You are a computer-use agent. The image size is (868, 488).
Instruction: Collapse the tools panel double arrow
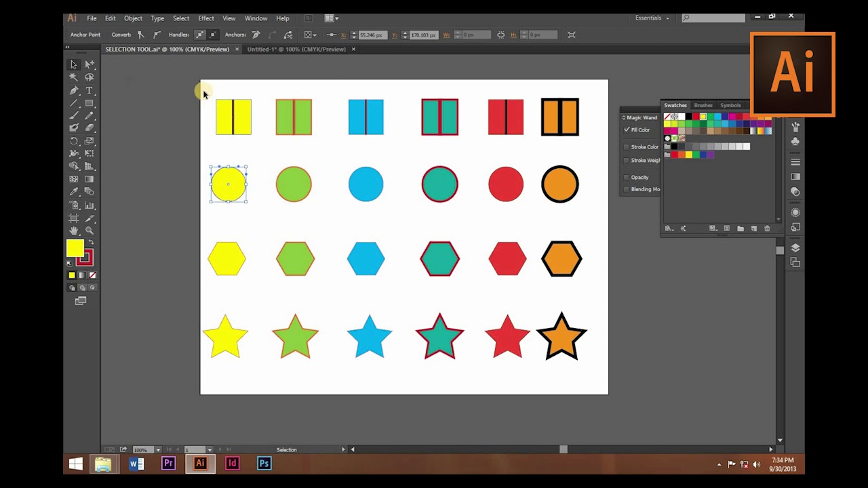[67, 47]
